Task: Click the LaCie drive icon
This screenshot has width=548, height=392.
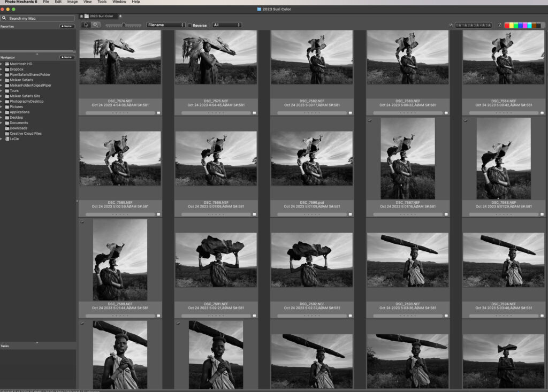Action: 7,139
